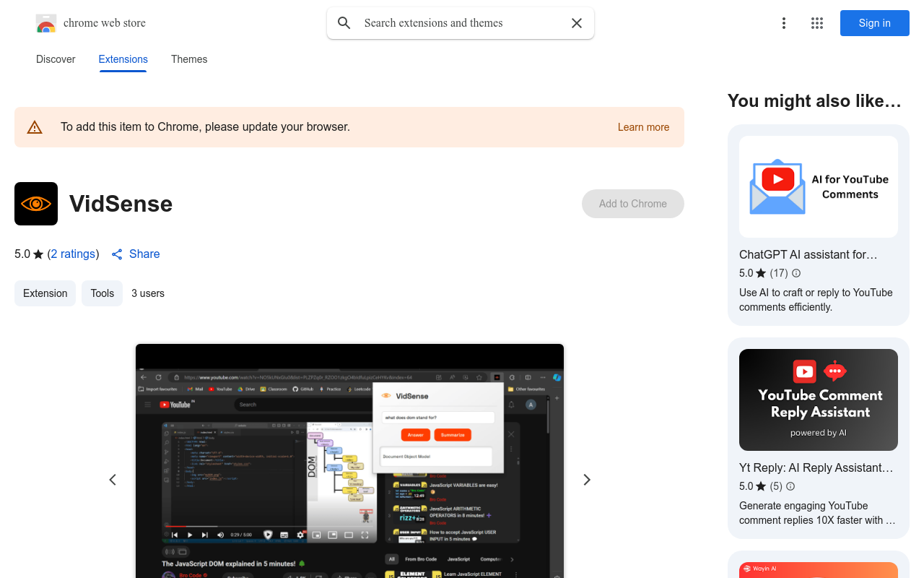Open the Themes tab
Viewport: 924px width, 578px height.
click(189, 59)
